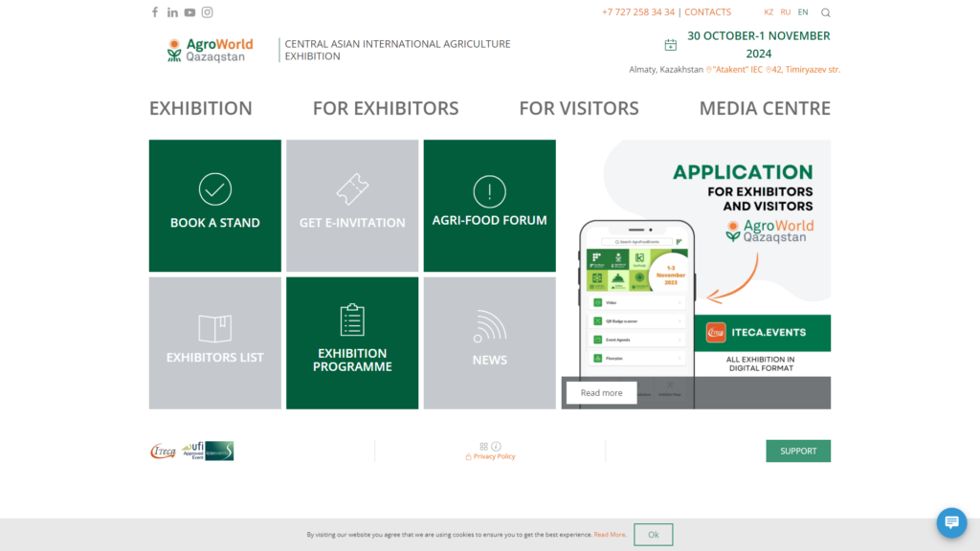Click the Book a Stand label

215,222
